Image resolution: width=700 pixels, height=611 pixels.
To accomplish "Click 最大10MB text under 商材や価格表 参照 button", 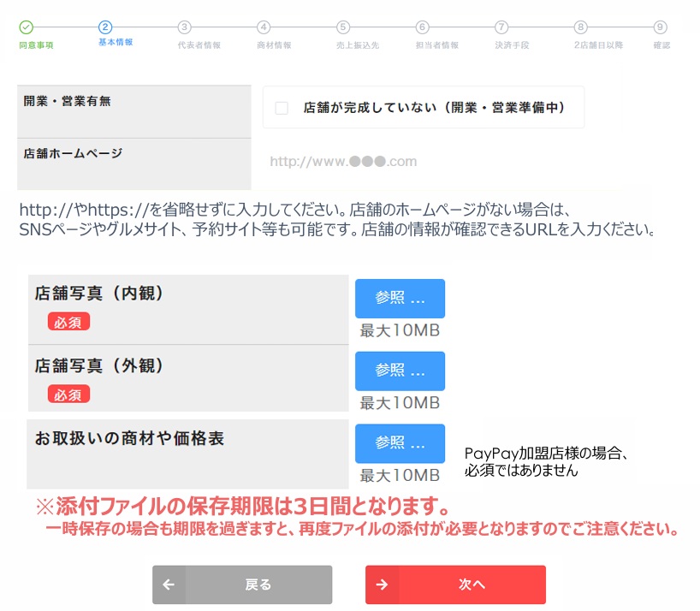I will click(x=400, y=476).
